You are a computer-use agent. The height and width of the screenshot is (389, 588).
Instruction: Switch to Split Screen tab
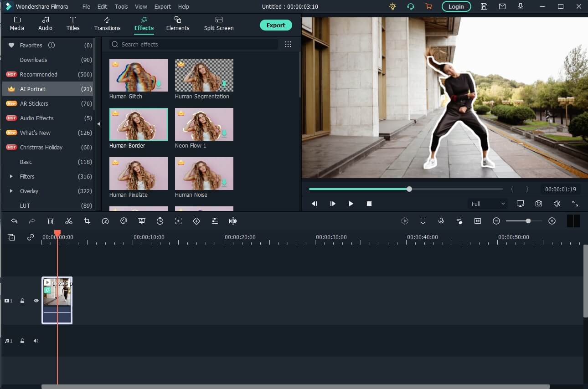click(219, 24)
